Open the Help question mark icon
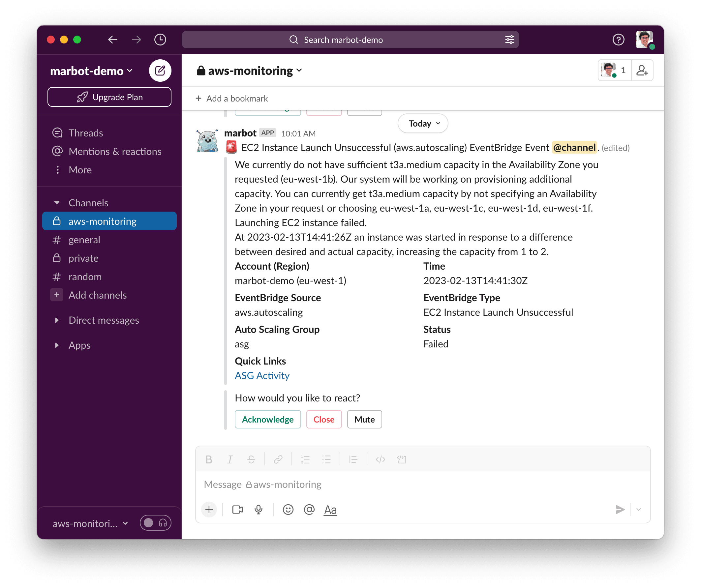The image size is (701, 588). pos(618,40)
